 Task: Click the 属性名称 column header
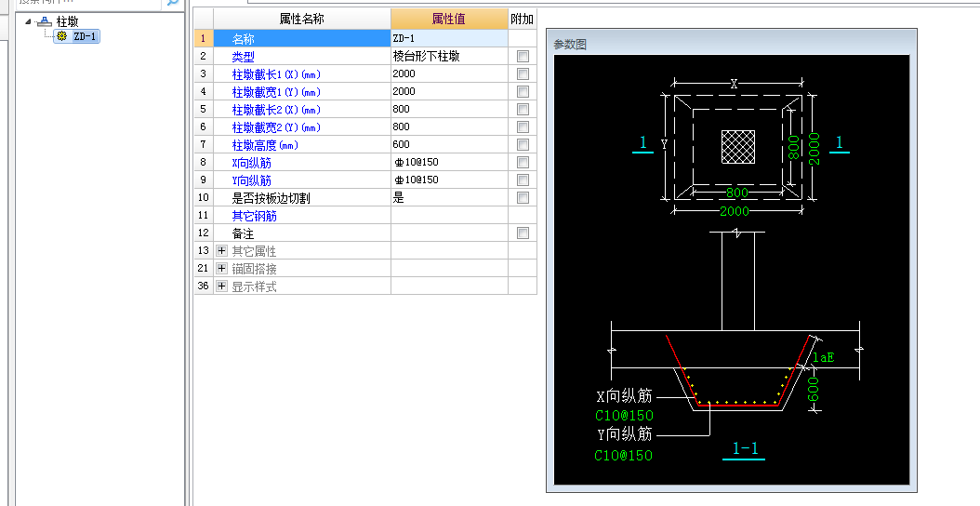(x=302, y=19)
